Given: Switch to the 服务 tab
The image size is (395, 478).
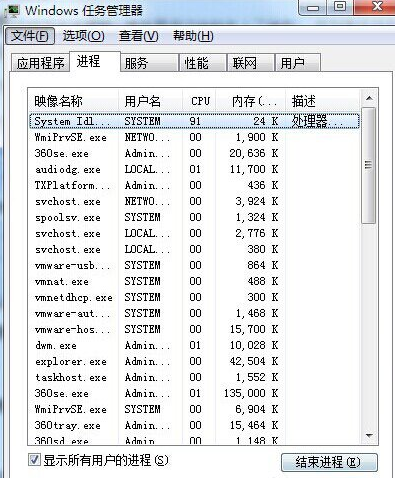Looking at the screenshot, I should [x=149, y=63].
